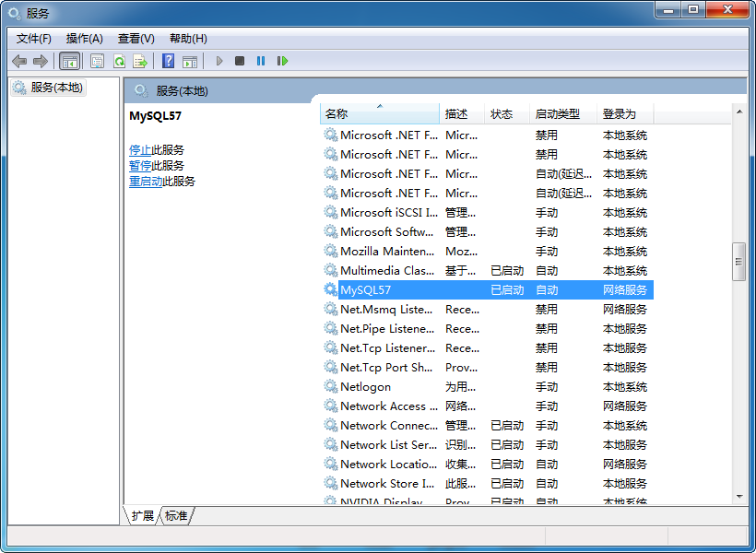Click the Refresh toolbar icon

pos(119,61)
